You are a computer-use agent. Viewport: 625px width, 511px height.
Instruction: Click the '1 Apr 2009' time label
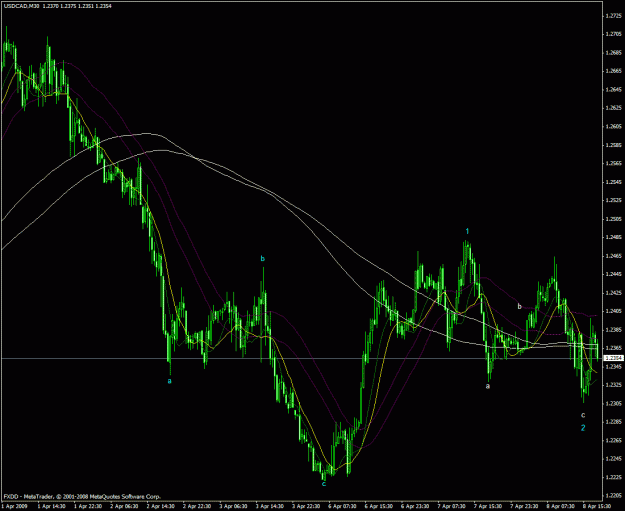[x=12, y=507]
